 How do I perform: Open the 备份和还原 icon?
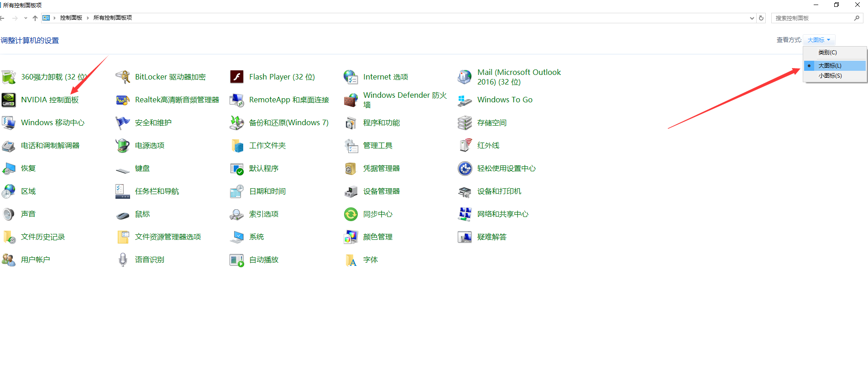pyautogui.click(x=237, y=122)
